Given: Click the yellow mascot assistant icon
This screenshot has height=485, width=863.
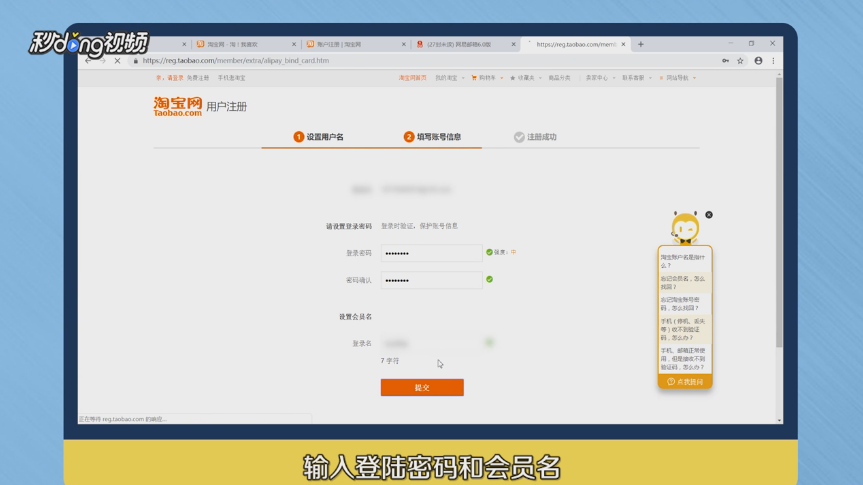Looking at the screenshot, I should click(x=685, y=227).
